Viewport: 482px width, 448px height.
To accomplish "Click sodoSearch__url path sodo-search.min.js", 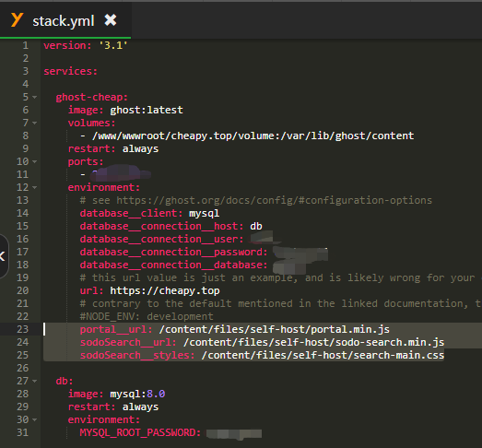I will tap(313, 342).
